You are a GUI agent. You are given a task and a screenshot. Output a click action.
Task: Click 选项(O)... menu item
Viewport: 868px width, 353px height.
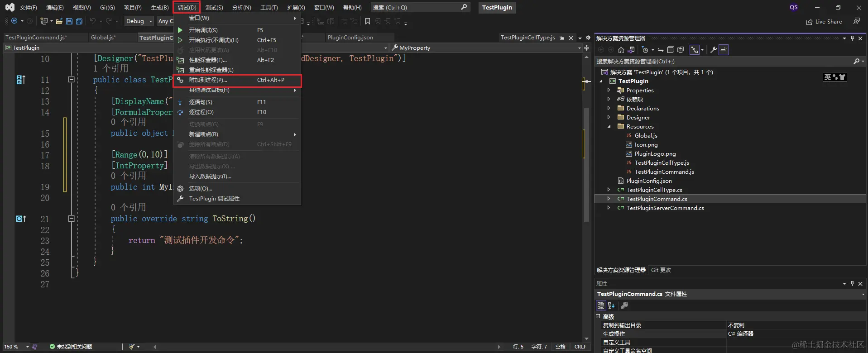tap(237, 189)
